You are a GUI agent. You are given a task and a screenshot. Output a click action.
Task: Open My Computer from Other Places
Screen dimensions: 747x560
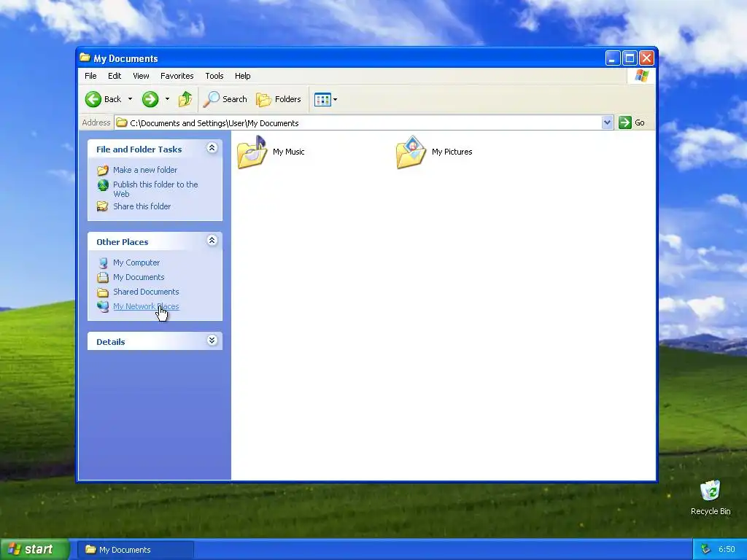coord(136,262)
